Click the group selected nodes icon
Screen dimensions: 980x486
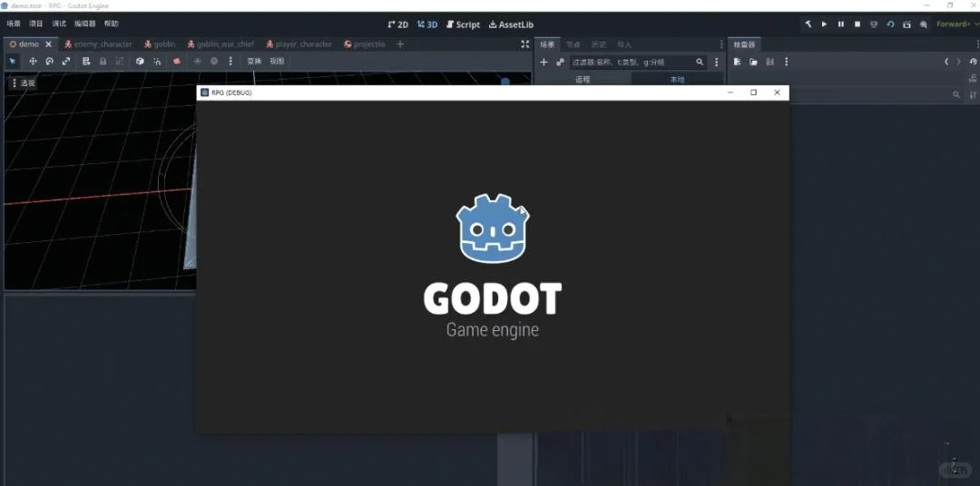(120, 62)
